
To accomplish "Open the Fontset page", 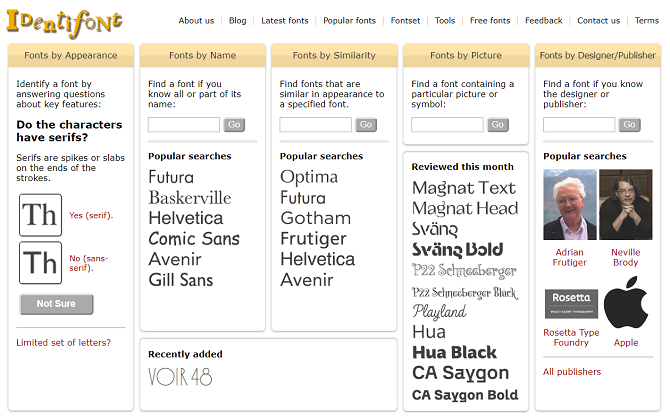I will [405, 21].
